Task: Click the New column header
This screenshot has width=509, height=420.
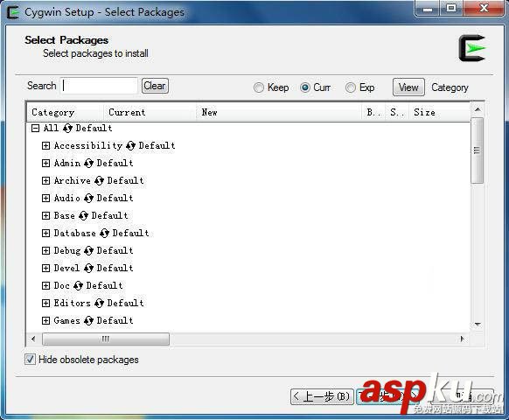Action: (x=279, y=112)
